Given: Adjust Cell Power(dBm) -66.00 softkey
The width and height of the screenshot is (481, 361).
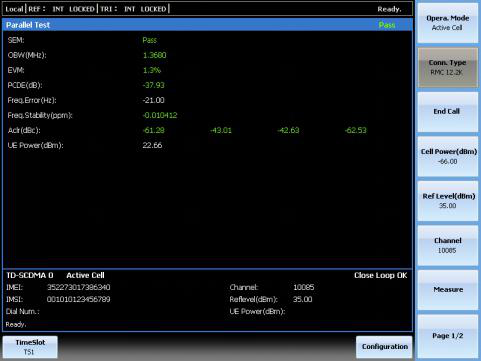Looking at the screenshot, I should click(x=447, y=156).
